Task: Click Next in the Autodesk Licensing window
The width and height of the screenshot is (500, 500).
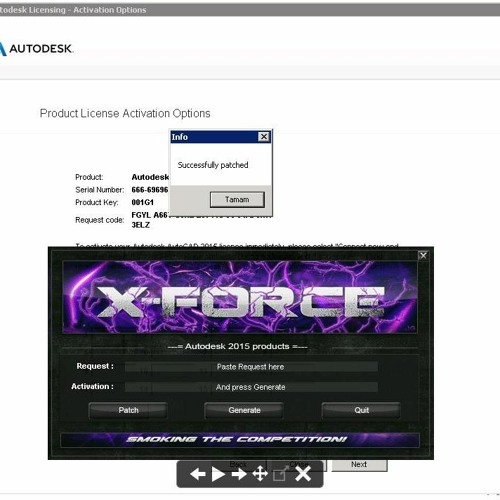Action: point(359,465)
